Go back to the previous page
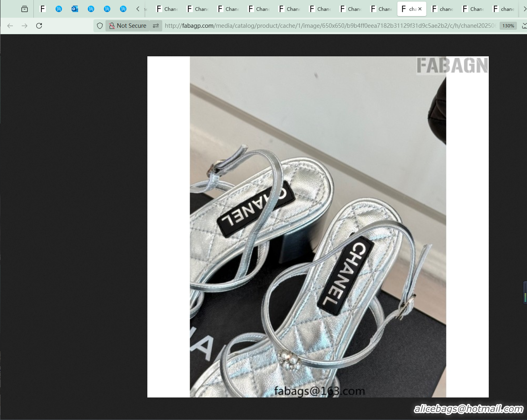This screenshot has width=527, height=420. 10,26
